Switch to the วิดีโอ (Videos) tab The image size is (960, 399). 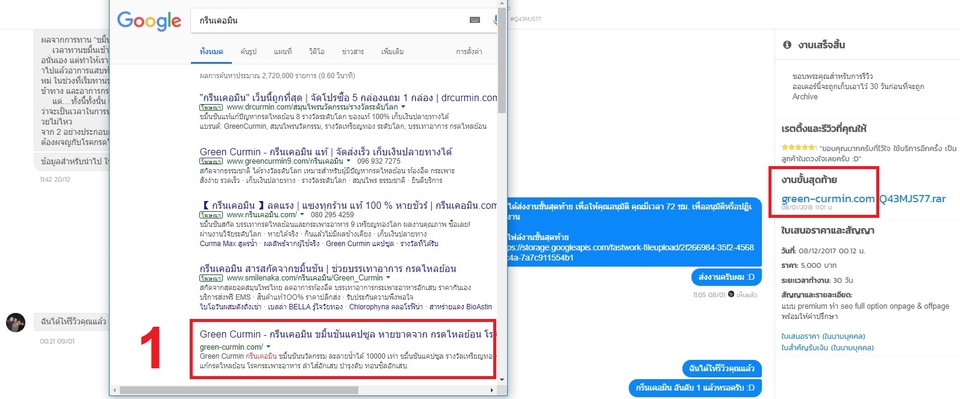point(317,51)
